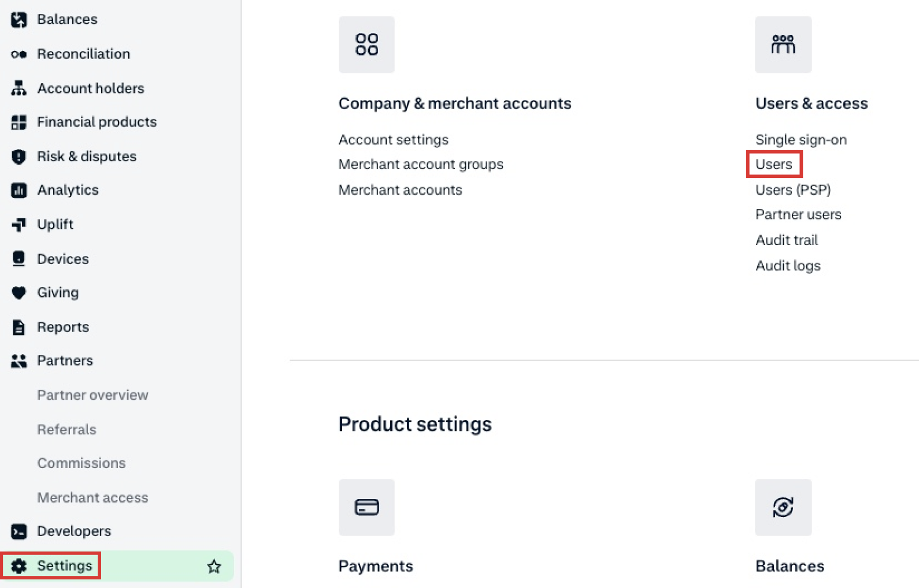Screen dimensions: 919x588
Task: Open Balances in the sidebar
Action: [x=67, y=20]
